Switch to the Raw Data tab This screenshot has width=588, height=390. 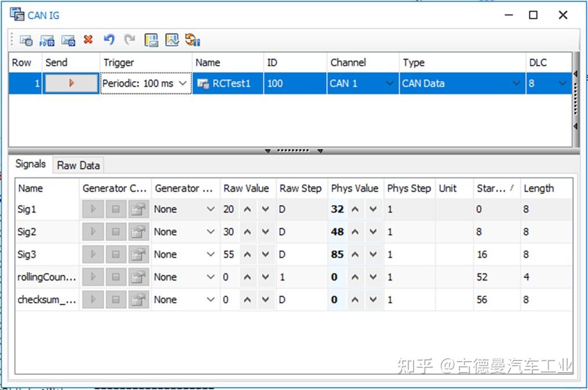tap(78, 165)
